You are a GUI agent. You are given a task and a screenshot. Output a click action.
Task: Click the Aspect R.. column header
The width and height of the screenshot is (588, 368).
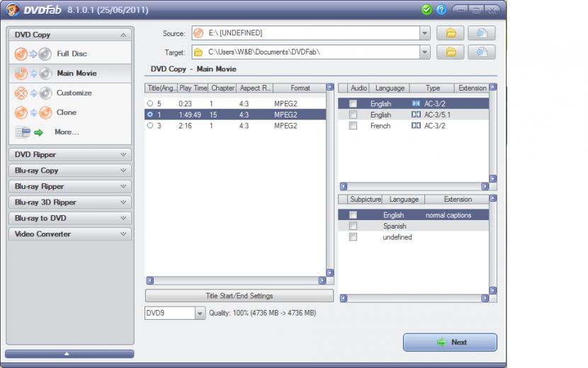(255, 88)
